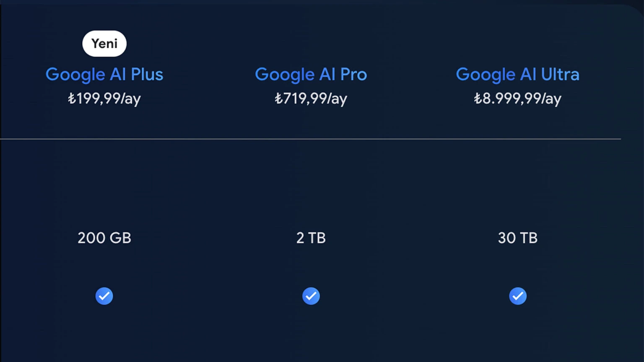Viewport: 644px width, 362px height.
Task: Select the 200 GB storage value
Action: (x=104, y=238)
